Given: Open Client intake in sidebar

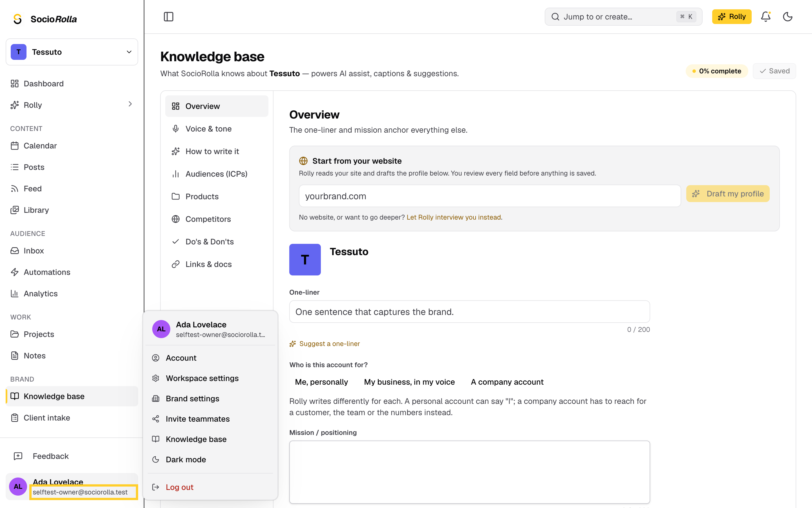Looking at the screenshot, I should tap(72, 418).
